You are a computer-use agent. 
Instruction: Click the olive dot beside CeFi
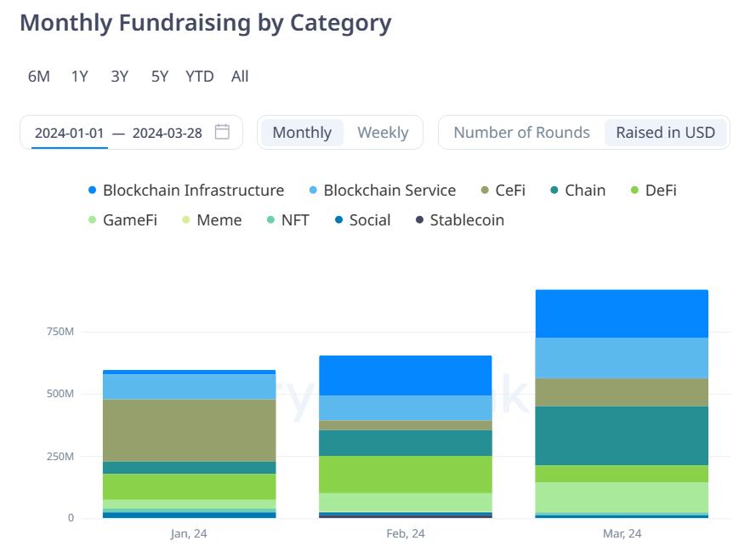coord(486,190)
